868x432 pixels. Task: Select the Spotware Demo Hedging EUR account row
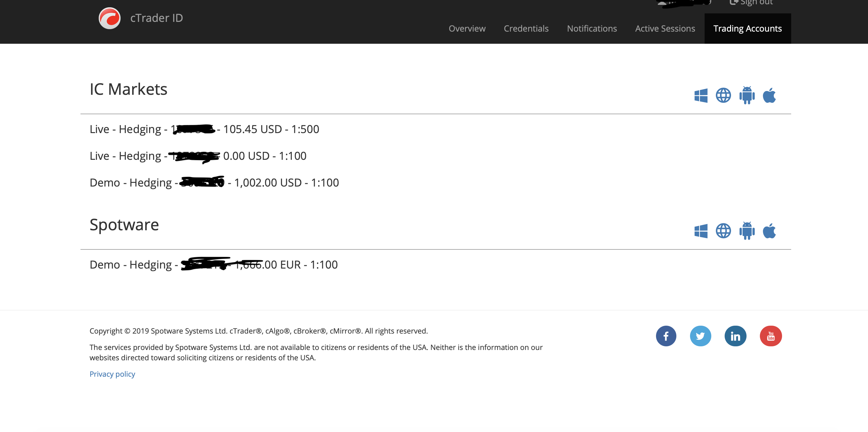pos(213,265)
